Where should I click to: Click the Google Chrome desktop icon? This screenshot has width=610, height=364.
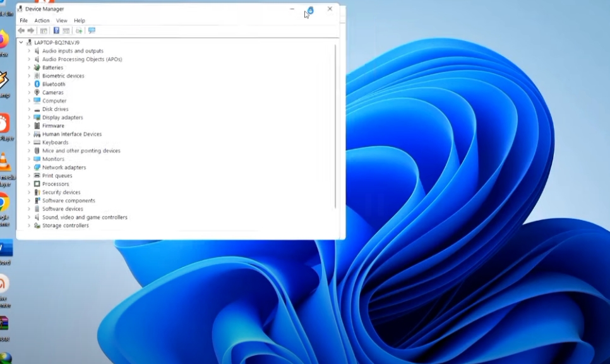coord(4,203)
